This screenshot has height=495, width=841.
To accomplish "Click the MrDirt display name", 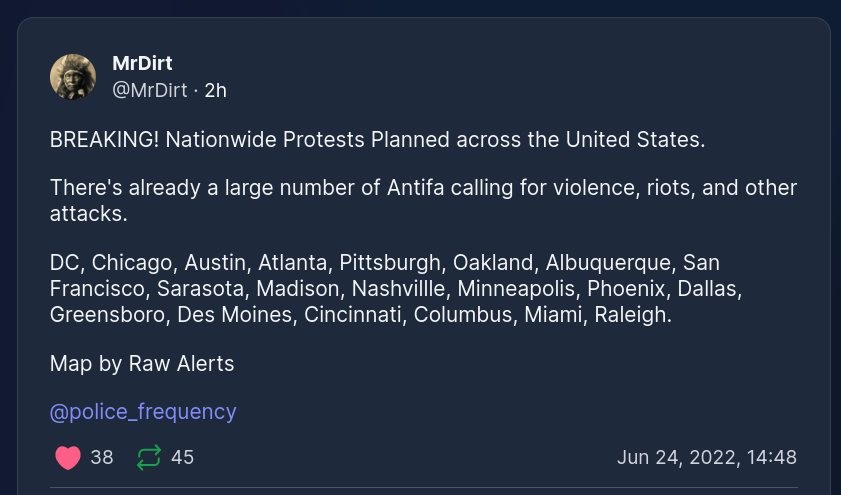I will coord(142,64).
